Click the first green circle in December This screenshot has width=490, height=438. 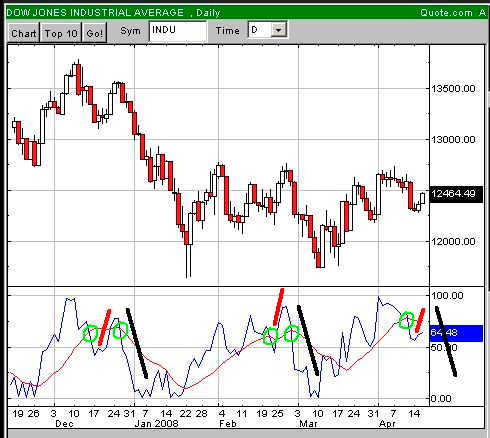pyautogui.click(x=90, y=334)
